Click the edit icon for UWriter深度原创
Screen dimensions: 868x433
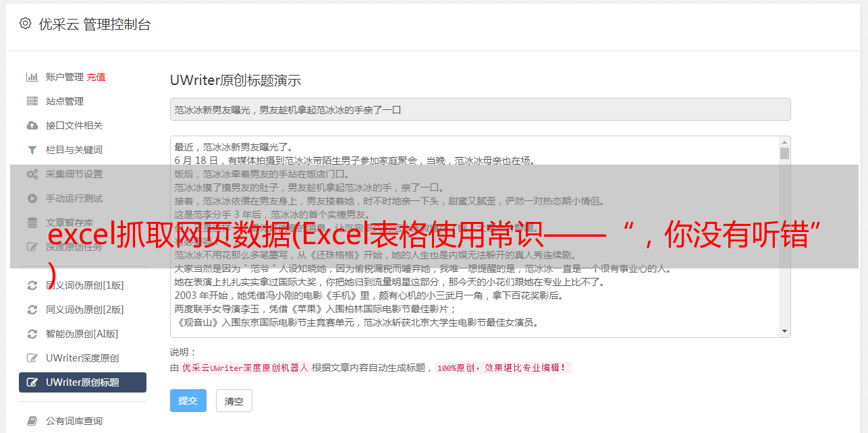click(32, 358)
